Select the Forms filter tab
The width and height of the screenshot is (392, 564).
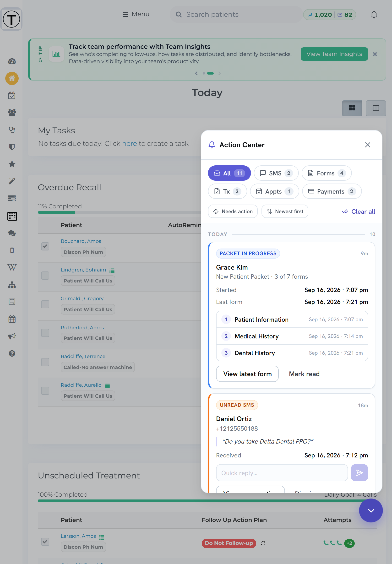point(327,173)
